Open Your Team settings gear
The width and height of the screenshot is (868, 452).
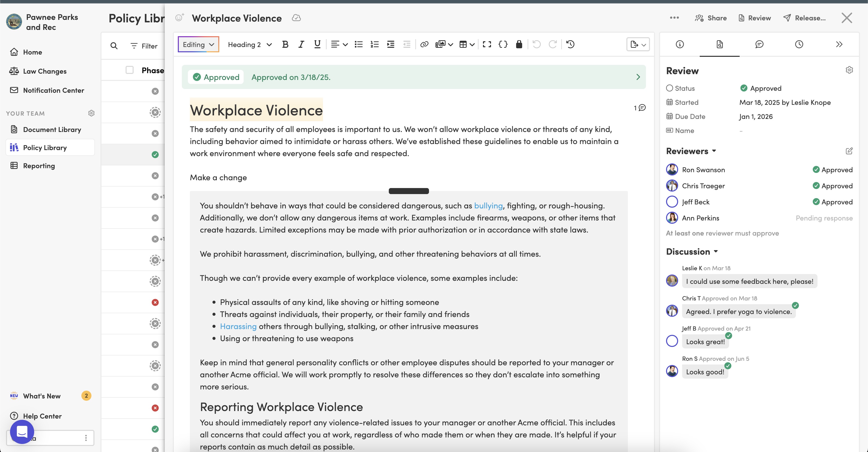click(91, 113)
